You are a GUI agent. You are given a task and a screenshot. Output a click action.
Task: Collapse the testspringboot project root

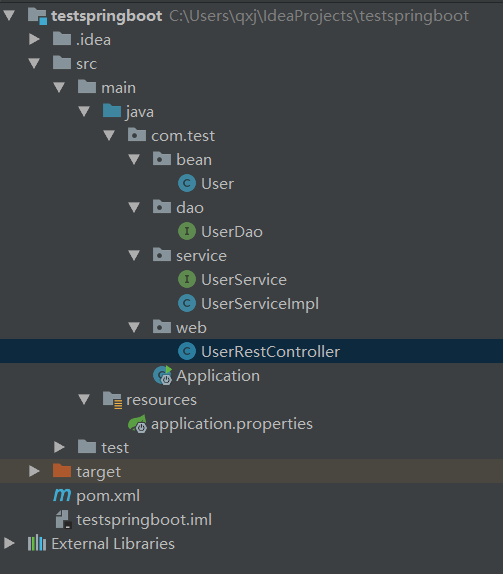[x=9, y=16]
